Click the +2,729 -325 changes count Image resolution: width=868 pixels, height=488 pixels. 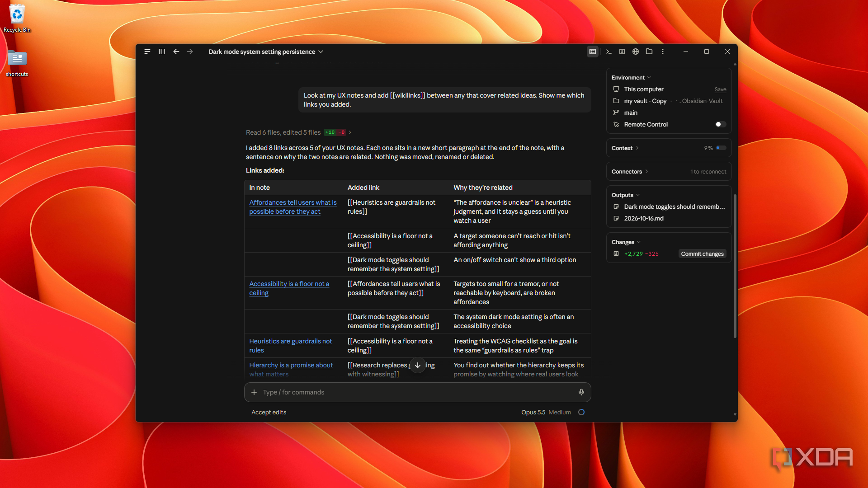click(x=641, y=253)
